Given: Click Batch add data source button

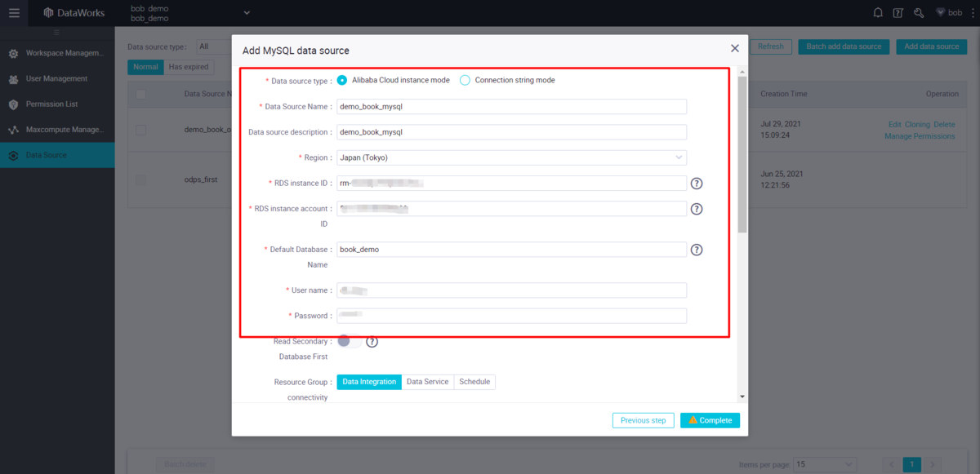Looking at the screenshot, I should click(x=844, y=47).
